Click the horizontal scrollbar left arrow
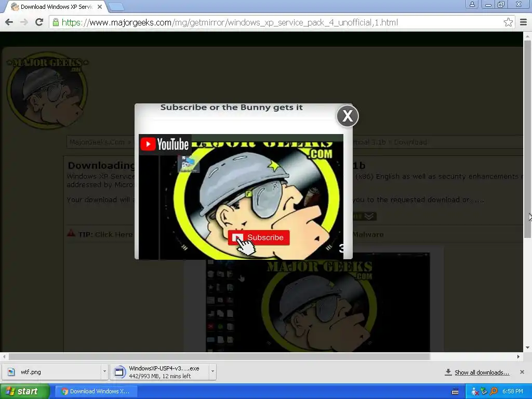 pos(4,356)
